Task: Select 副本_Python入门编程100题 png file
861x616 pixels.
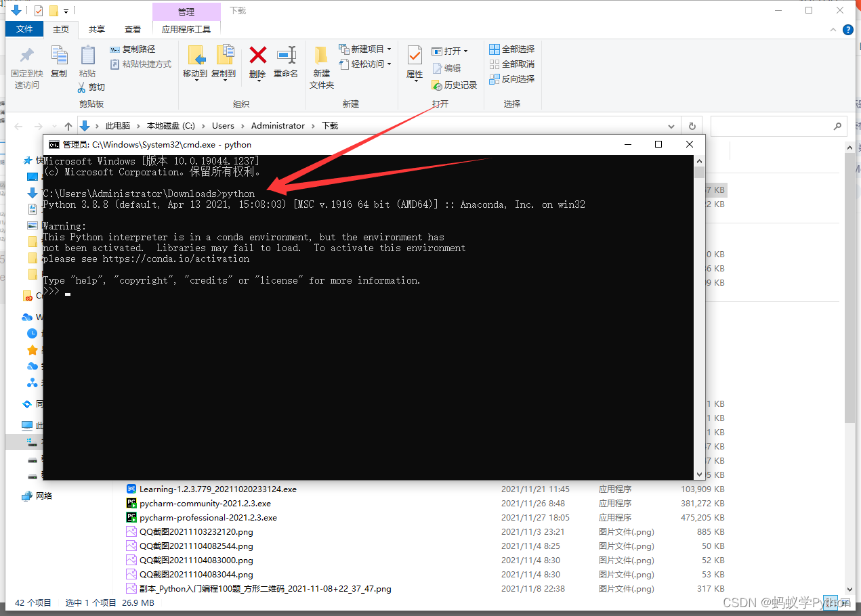Action: 259,589
